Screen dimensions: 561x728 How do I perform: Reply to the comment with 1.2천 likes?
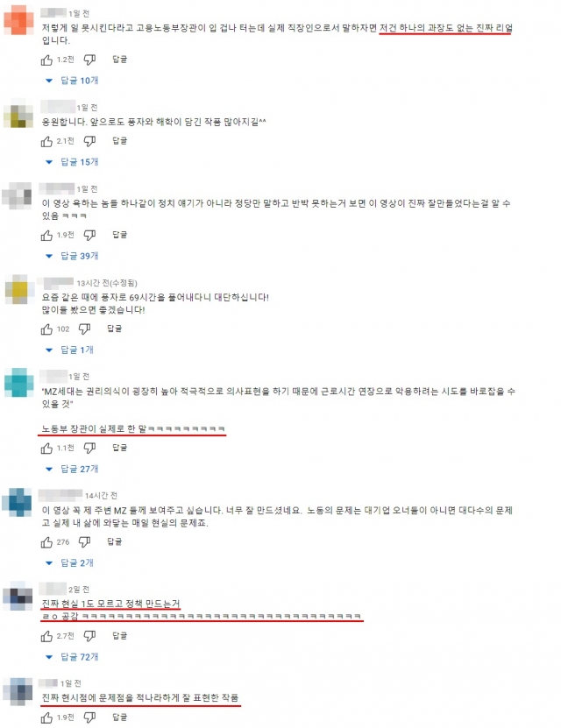(120, 60)
